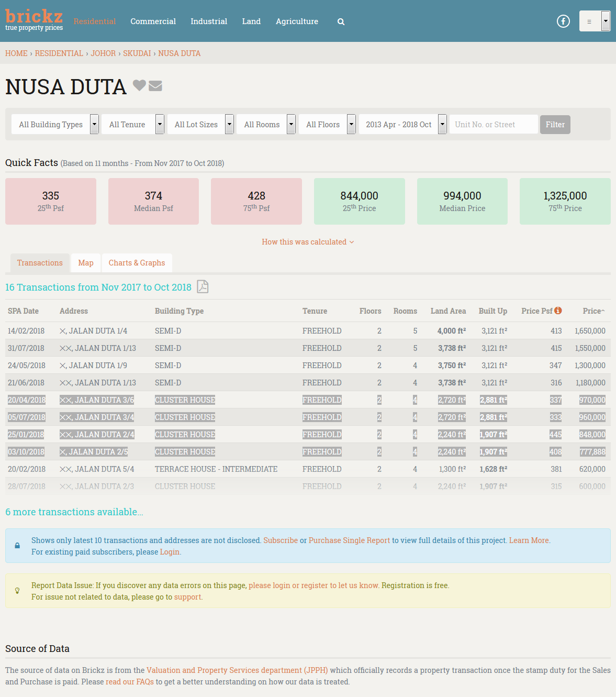Go to Agriculture in the navbar
This screenshot has height=697, width=616.
click(297, 21)
